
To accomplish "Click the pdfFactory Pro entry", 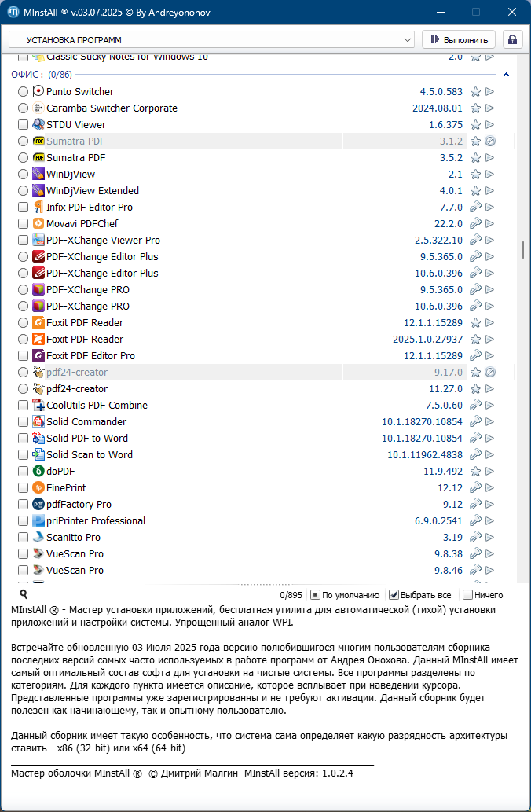I will pos(79,505).
